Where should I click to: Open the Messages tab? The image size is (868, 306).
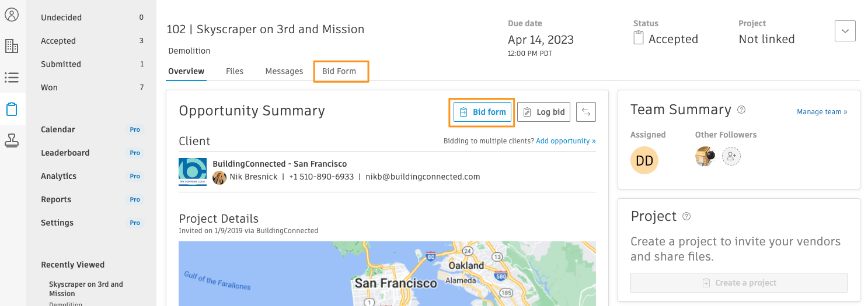coord(284,71)
